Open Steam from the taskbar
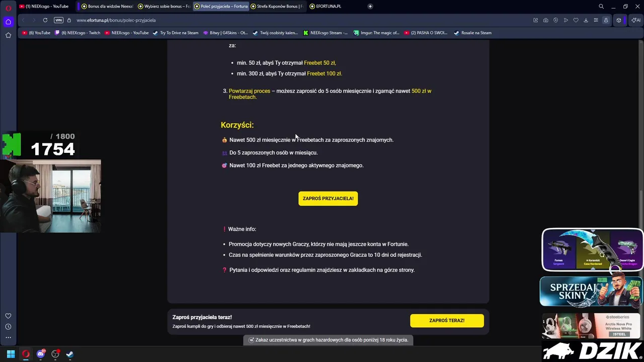This screenshot has width=644, height=362. point(70,354)
